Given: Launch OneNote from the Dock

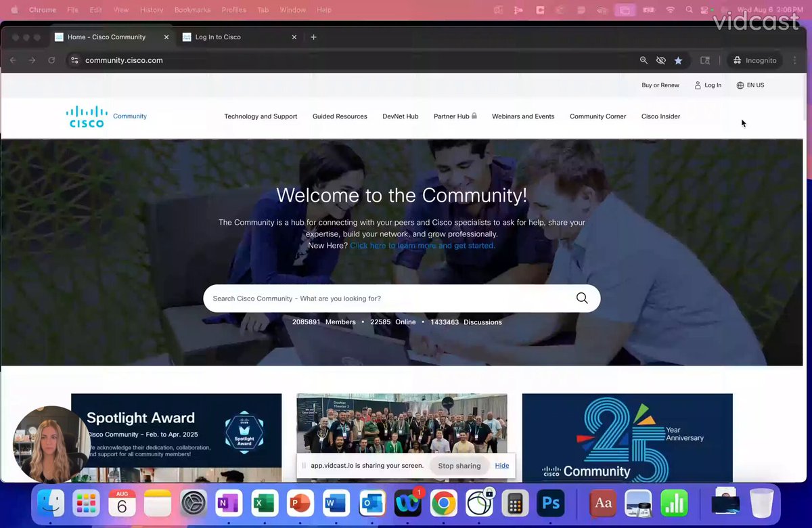Looking at the screenshot, I should [x=229, y=503].
